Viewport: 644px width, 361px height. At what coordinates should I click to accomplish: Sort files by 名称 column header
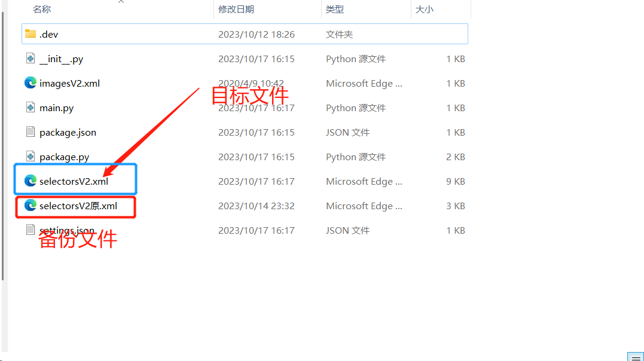42,10
